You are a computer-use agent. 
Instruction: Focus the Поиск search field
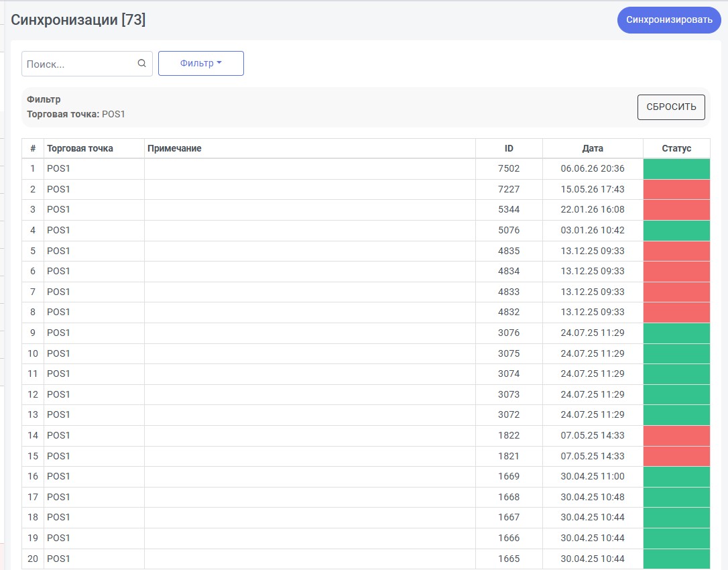(79, 64)
